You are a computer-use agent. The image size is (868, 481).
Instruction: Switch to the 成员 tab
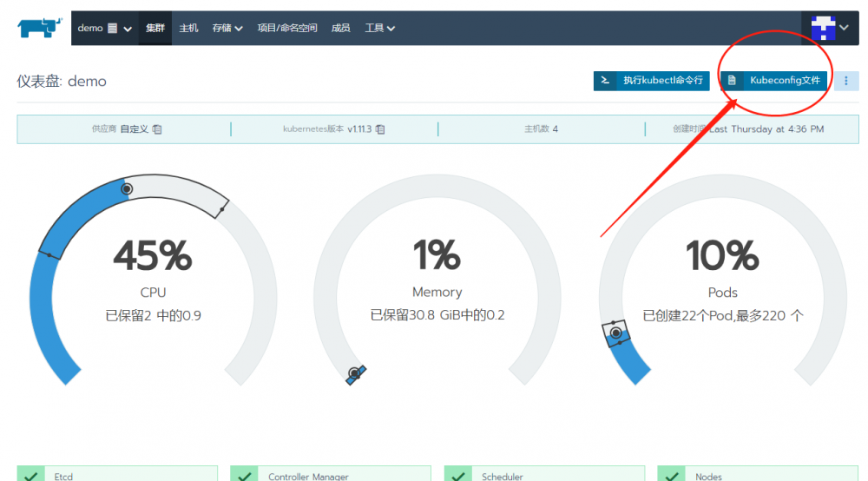pyautogui.click(x=340, y=29)
